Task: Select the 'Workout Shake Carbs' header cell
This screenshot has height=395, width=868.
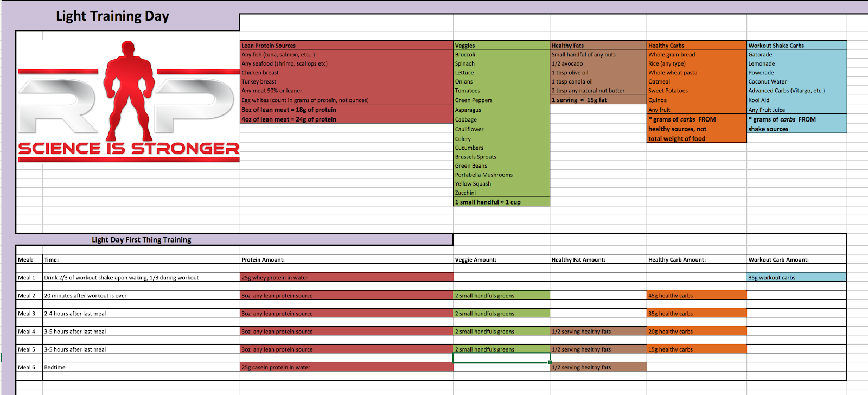Action: pyautogui.click(x=797, y=46)
